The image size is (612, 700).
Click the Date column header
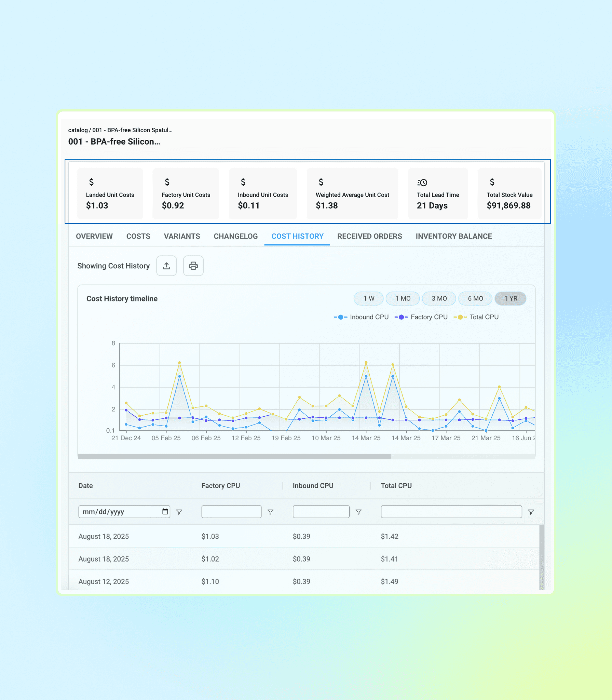coord(86,486)
